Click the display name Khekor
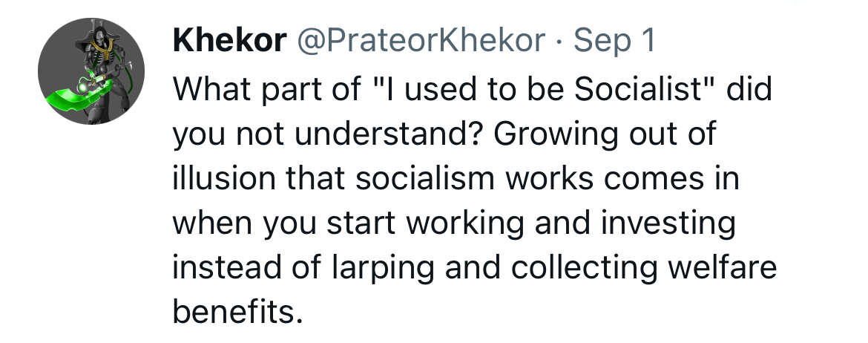This screenshot has width=868, height=343. tap(228, 42)
